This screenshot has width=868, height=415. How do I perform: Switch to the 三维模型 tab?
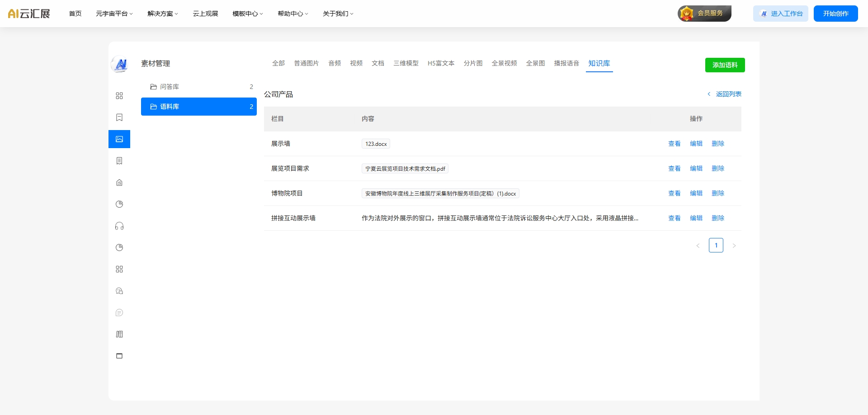tap(406, 63)
